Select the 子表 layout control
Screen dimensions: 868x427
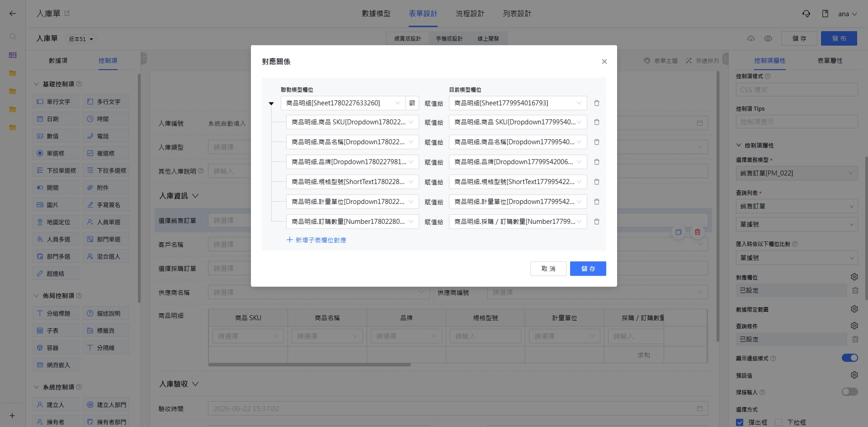click(56, 331)
